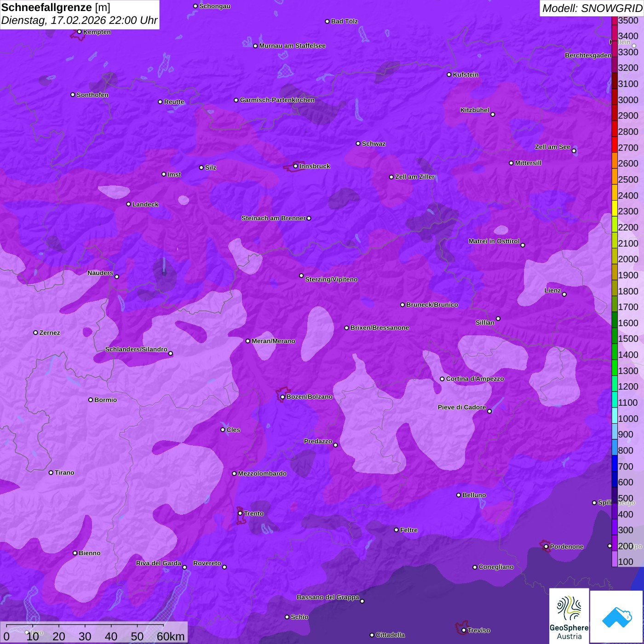Click the 1000 m cyan legend color
The width and height of the screenshot is (644, 644).
(615, 416)
